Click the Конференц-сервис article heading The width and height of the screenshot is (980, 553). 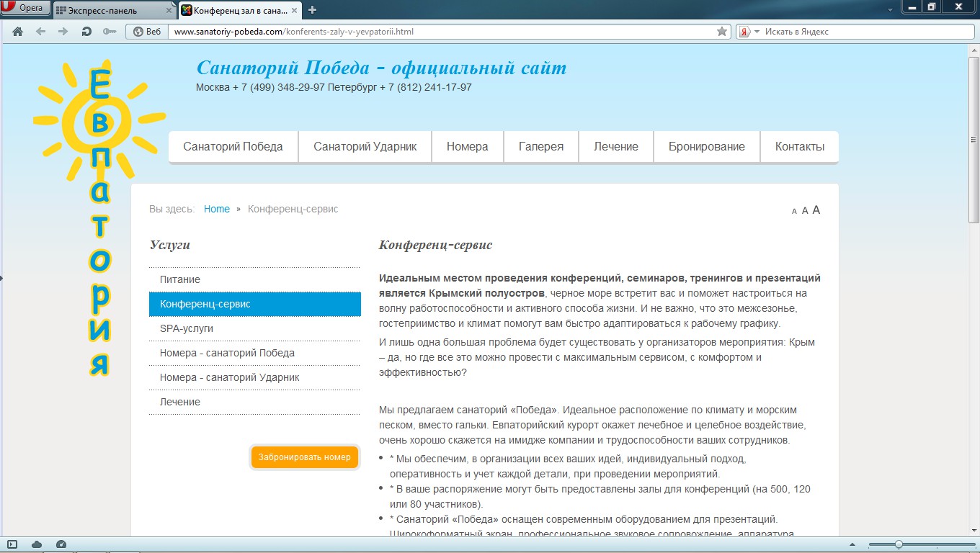435,245
